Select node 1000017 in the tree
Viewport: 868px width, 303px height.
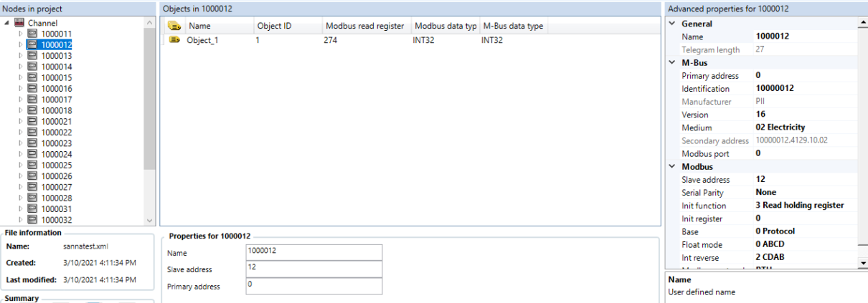(x=56, y=100)
